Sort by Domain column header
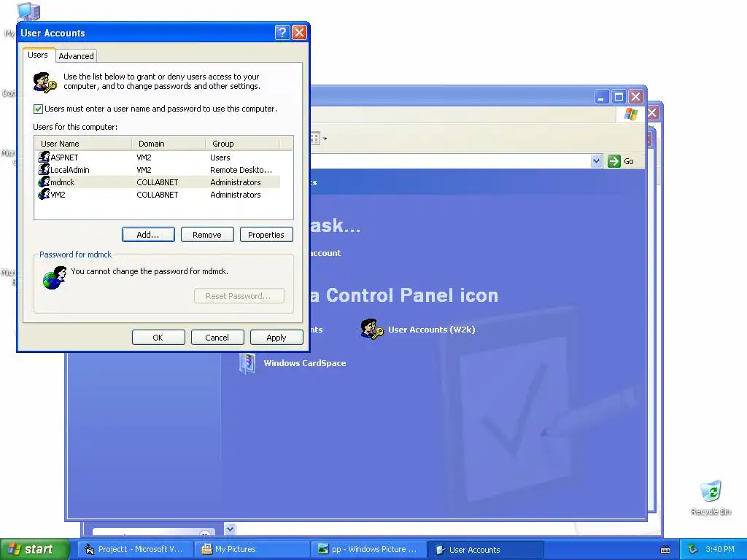This screenshot has width=747, height=560. point(169,144)
